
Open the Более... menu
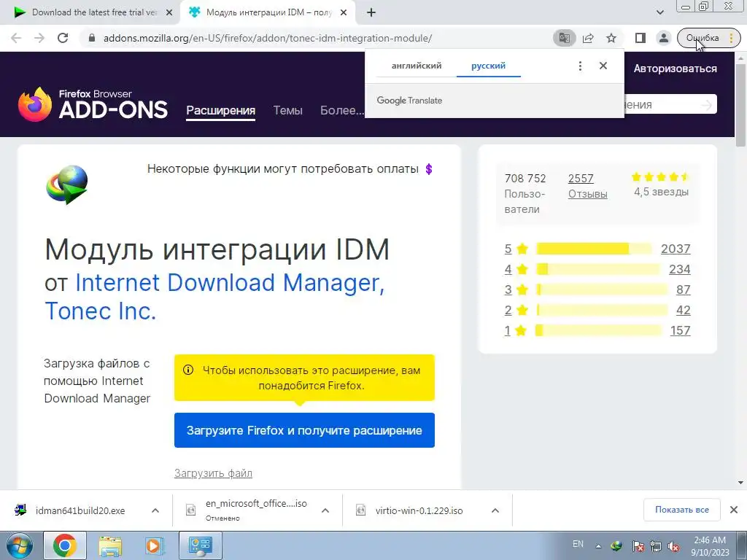[341, 111]
